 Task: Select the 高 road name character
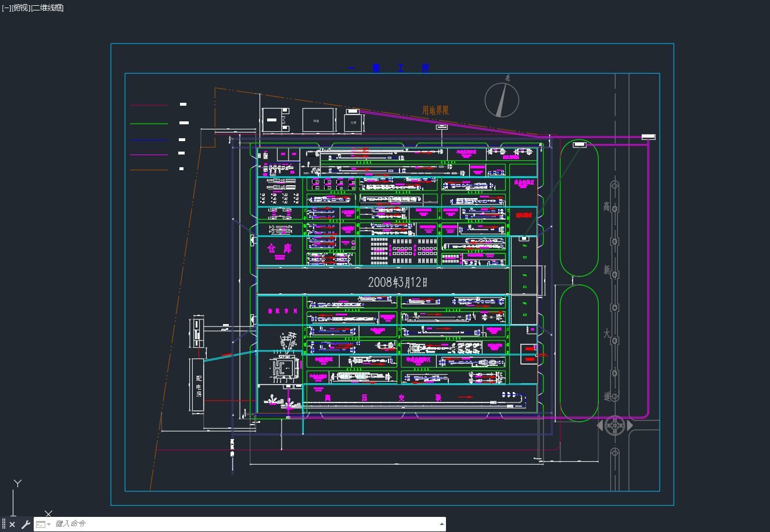pyautogui.click(x=607, y=207)
